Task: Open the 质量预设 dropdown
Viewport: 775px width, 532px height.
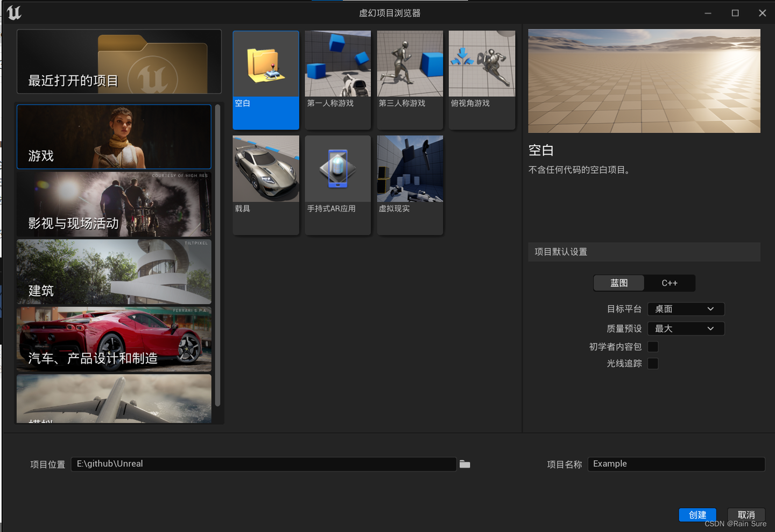Action: [686, 328]
